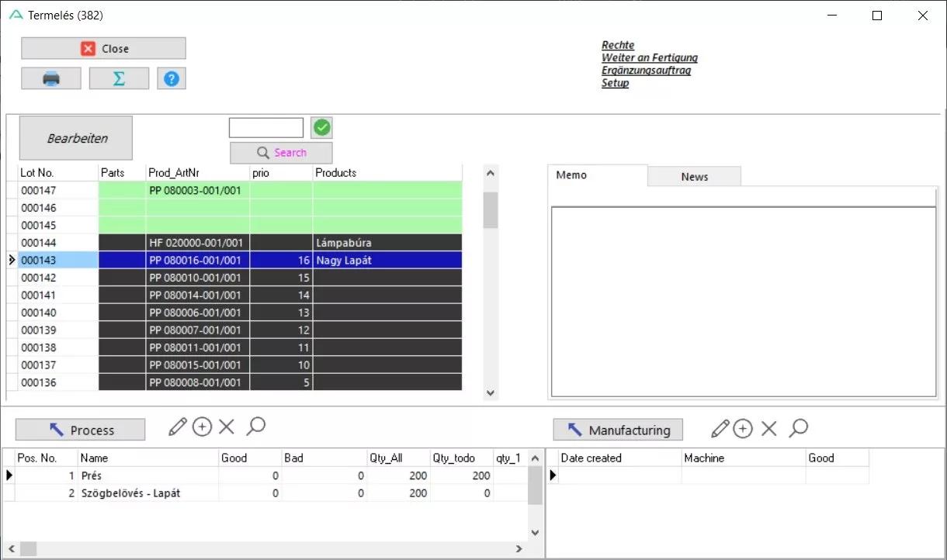Select lot row 000140
Screen dimensions: 947x560
[58, 313]
